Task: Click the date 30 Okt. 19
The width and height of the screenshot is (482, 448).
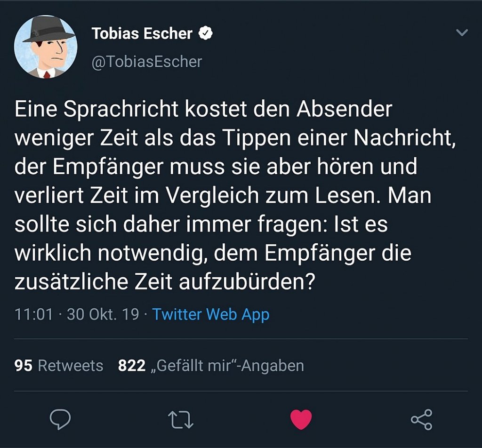Action: coord(103,314)
